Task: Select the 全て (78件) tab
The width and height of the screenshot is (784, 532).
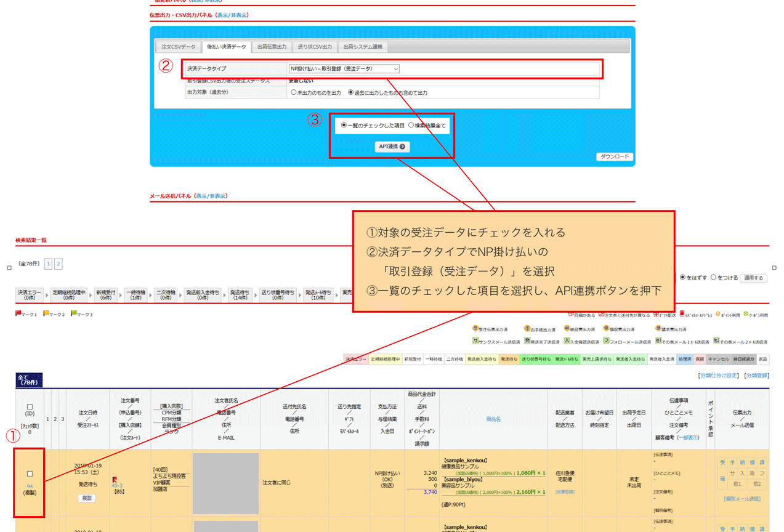Action: (29, 380)
